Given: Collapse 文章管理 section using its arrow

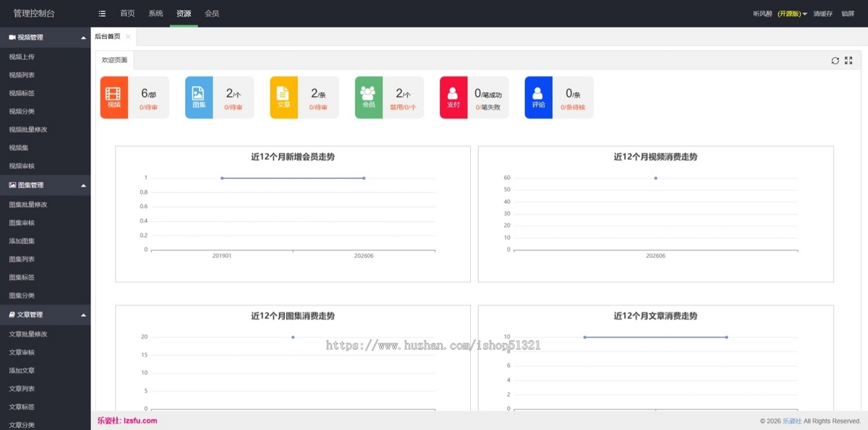Looking at the screenshot, I should [x=83, y=315].
